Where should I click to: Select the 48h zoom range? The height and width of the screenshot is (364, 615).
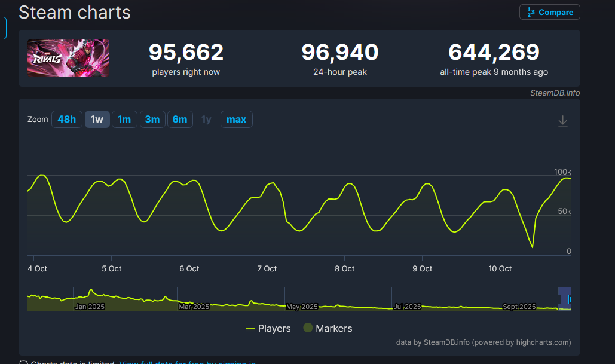67,120
